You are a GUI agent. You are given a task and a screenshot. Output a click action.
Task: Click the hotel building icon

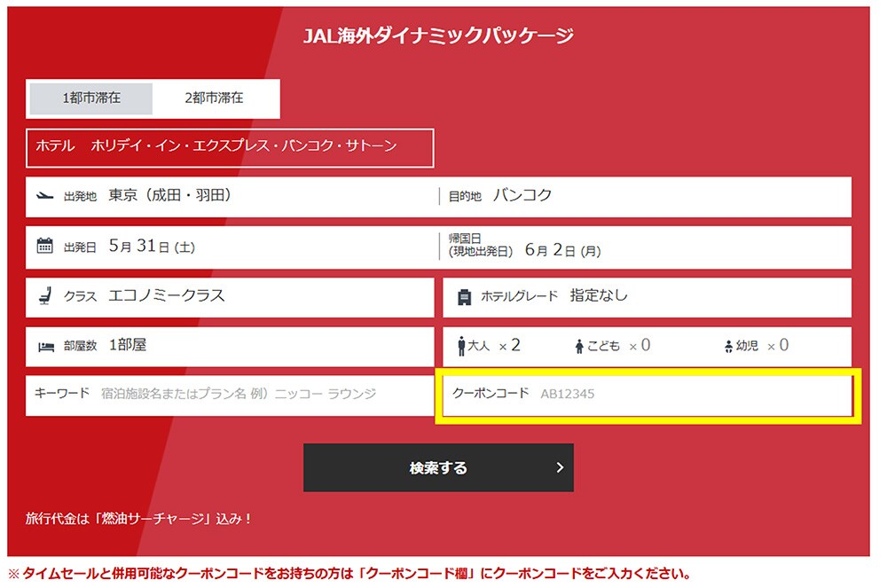tap(465, 297)
